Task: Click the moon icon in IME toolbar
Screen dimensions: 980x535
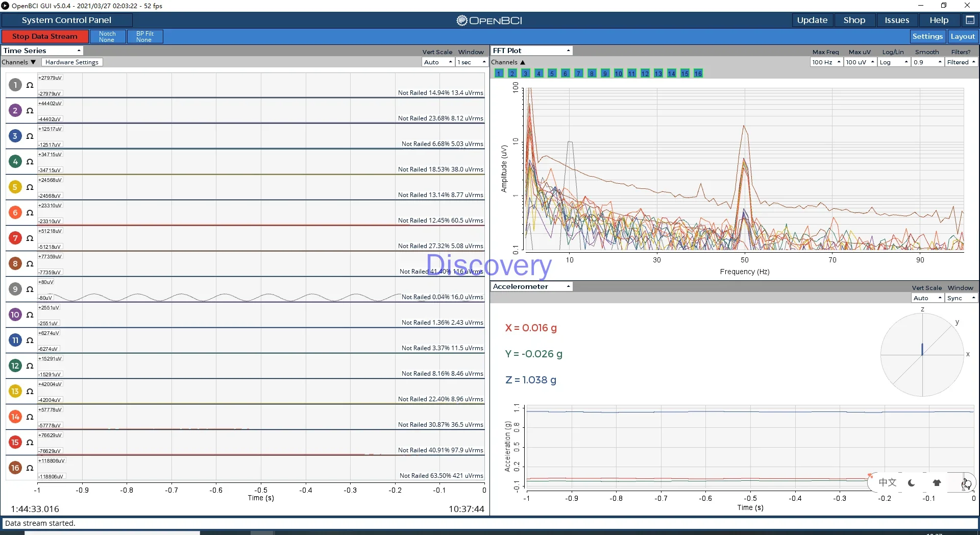Action: click(912, 482)
